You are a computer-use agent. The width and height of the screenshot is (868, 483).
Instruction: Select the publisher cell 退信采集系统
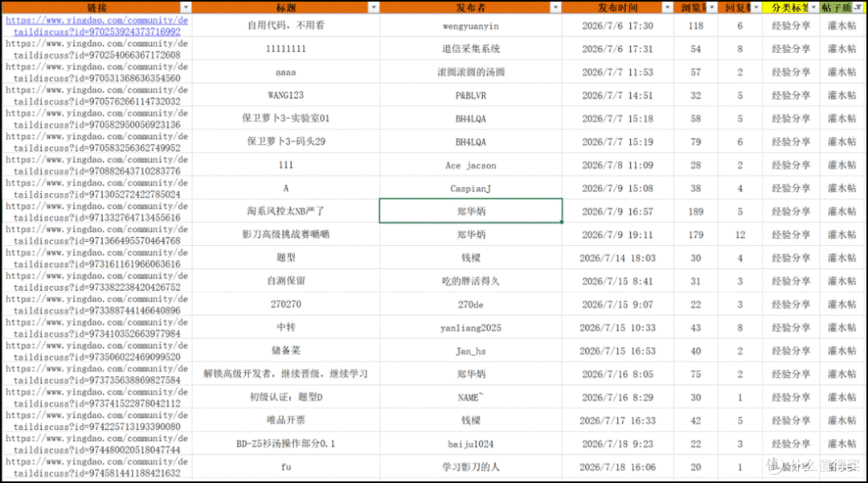pyautogui.click(x=470, y=49)
